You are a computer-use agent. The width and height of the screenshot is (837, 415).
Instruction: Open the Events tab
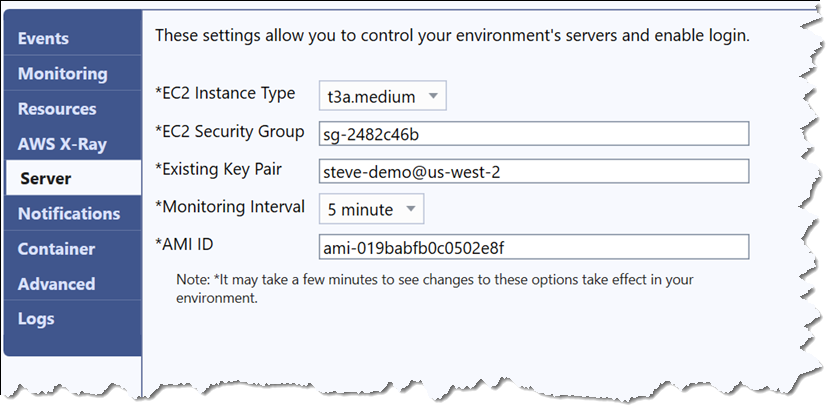pyautogui.click(x=73, y=38)
